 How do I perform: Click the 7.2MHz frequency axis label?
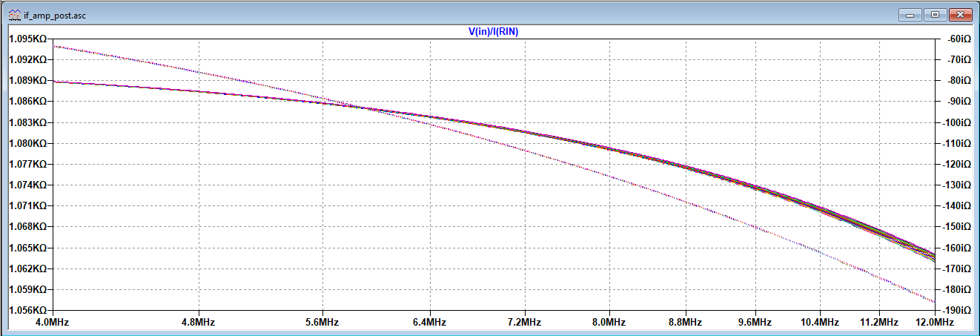[525, 323]
